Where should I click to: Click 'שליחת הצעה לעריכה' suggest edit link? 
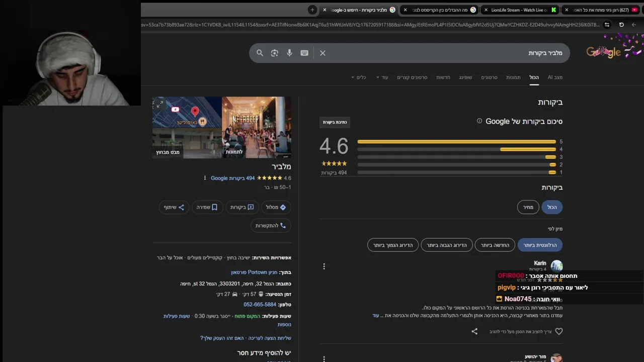pyautogui.click(x=270, y=338)
